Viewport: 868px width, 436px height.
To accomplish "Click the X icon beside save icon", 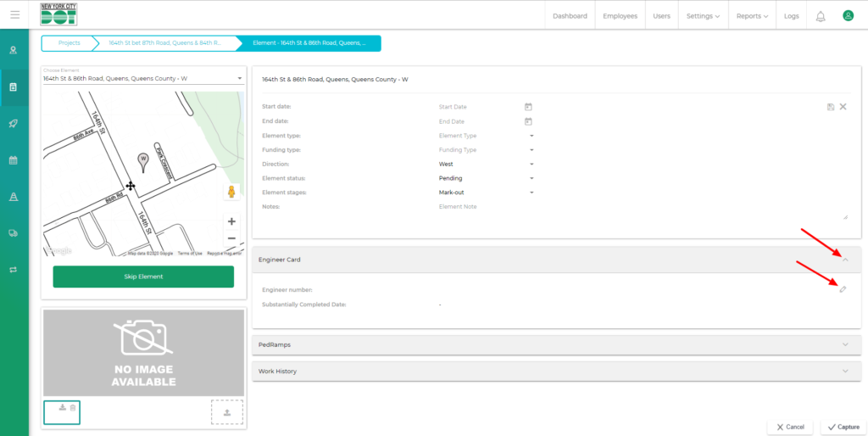I will click(843, 107).
